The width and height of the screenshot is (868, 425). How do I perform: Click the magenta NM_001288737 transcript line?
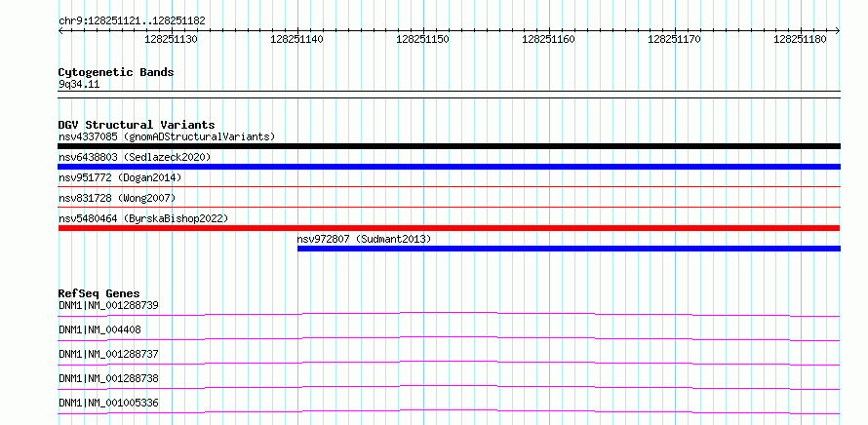[x=449, y=363]
